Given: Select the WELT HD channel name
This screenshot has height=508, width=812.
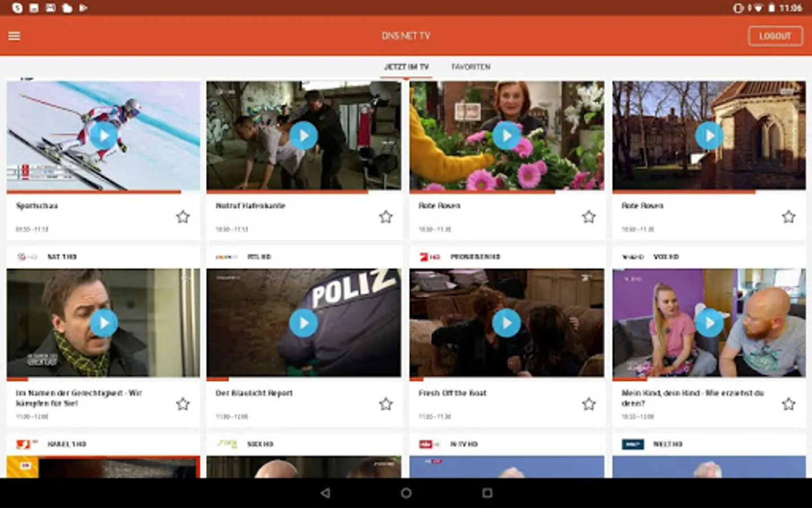Looking at the screenshot, I should coord(668,444).
